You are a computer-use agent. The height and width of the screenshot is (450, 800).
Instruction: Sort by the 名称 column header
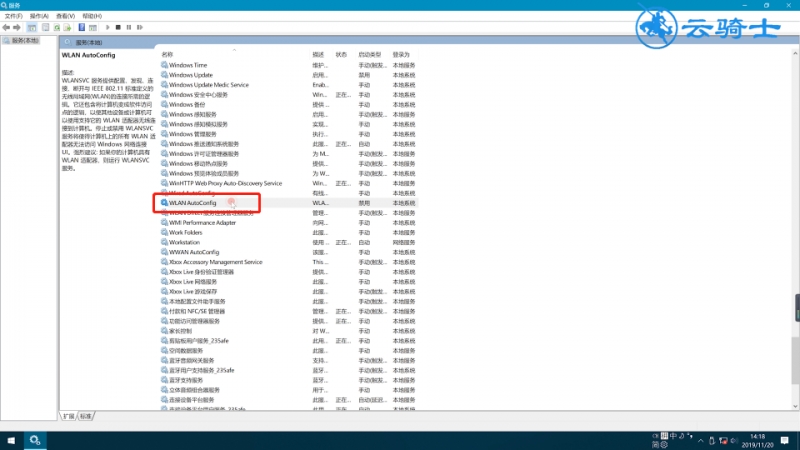coord(167,55)
